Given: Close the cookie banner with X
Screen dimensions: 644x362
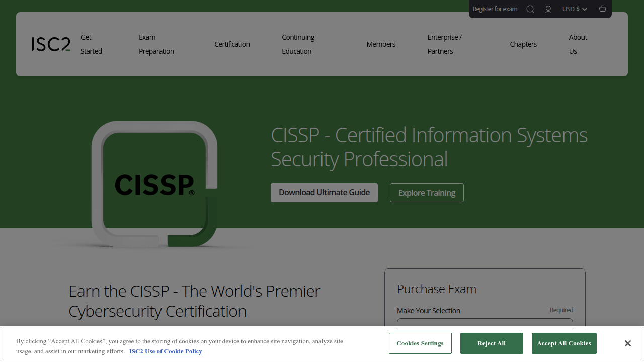Looking at the screenshot, I should pos(627,343).
